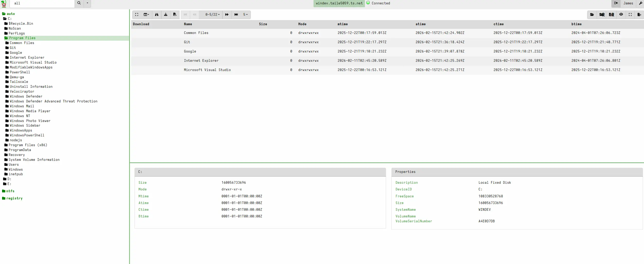The width and height of the screenshot is (644, 264).
Task: Open ModifiableWindowsApps folder in tree
Action: [x=29, y=67]
